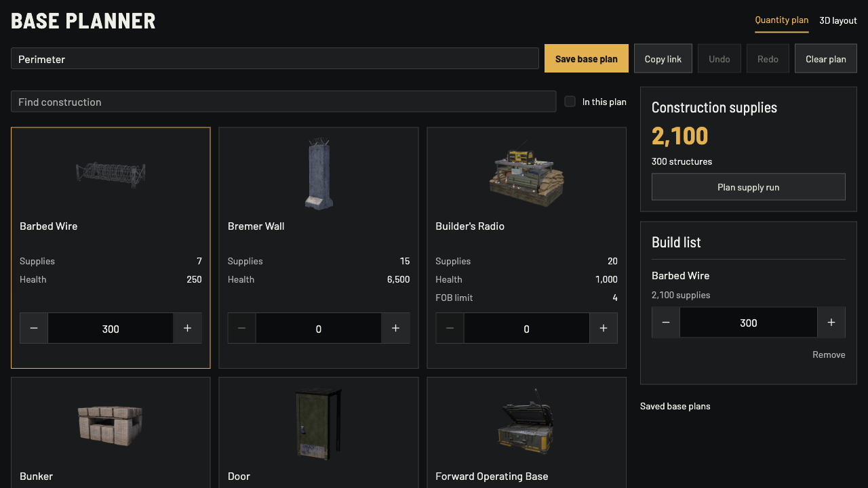Screen dimensions: 868x488
Task: Select the Forward Operating Base title
Action: 492,476
